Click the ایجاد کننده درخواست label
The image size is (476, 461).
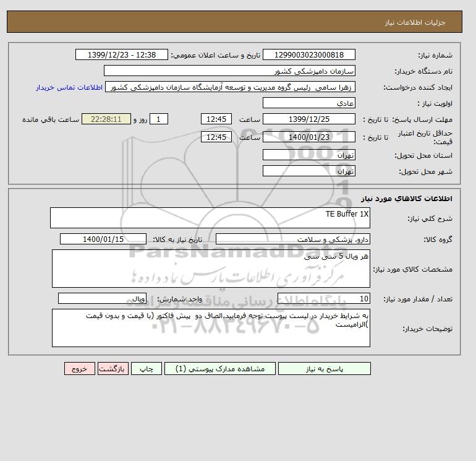(x=418, y=87)
